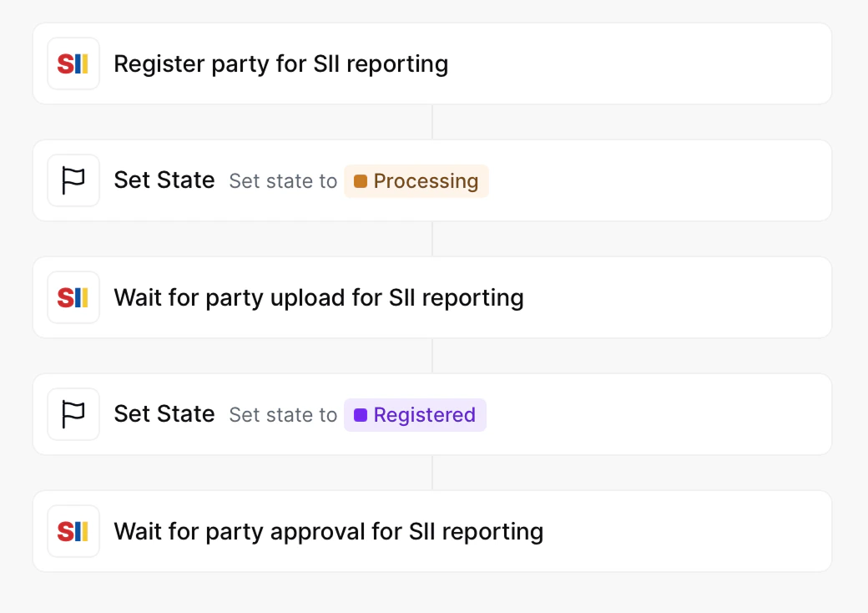
Task: Select the flag icon on first Set State step
Action: pyautogui.click(x=73, y=180)
